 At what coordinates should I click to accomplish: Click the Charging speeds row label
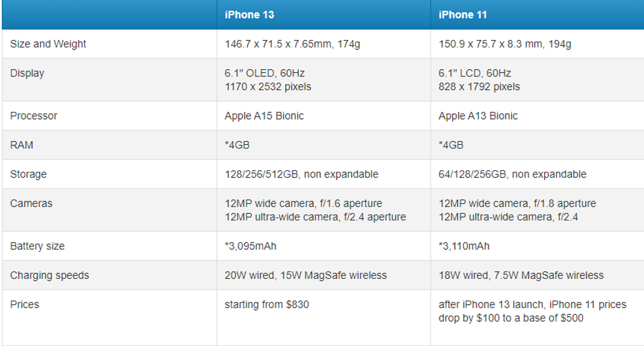[x=49, y=275]
